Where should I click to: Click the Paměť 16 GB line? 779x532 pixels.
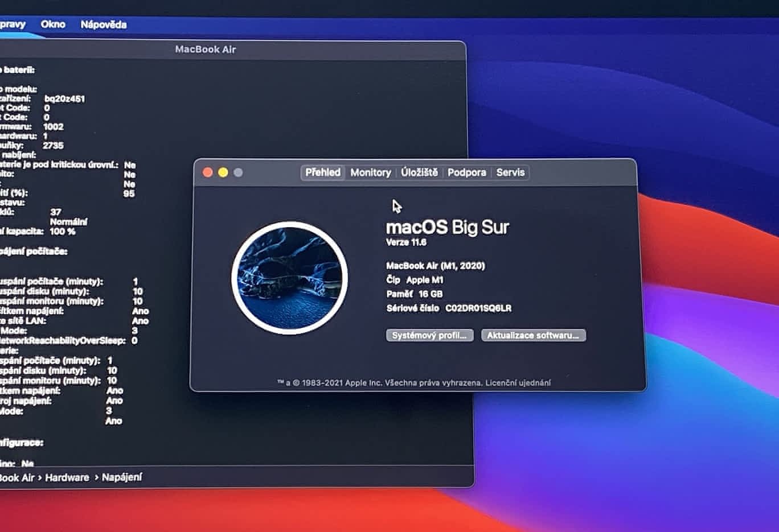pyautogui.click(x=414, y=294)
